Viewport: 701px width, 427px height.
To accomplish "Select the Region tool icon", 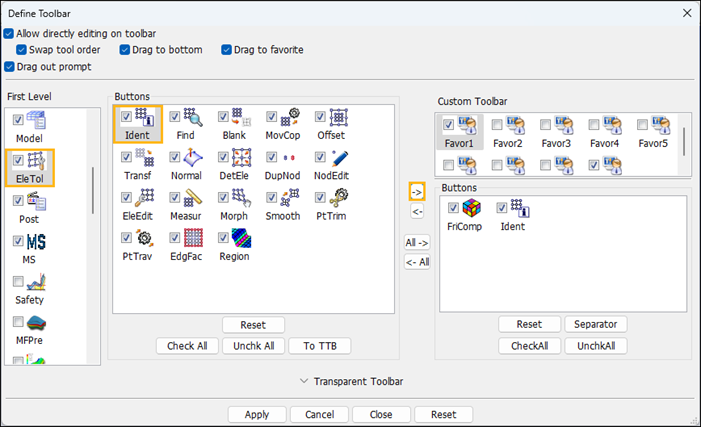I will click(240, 239).
